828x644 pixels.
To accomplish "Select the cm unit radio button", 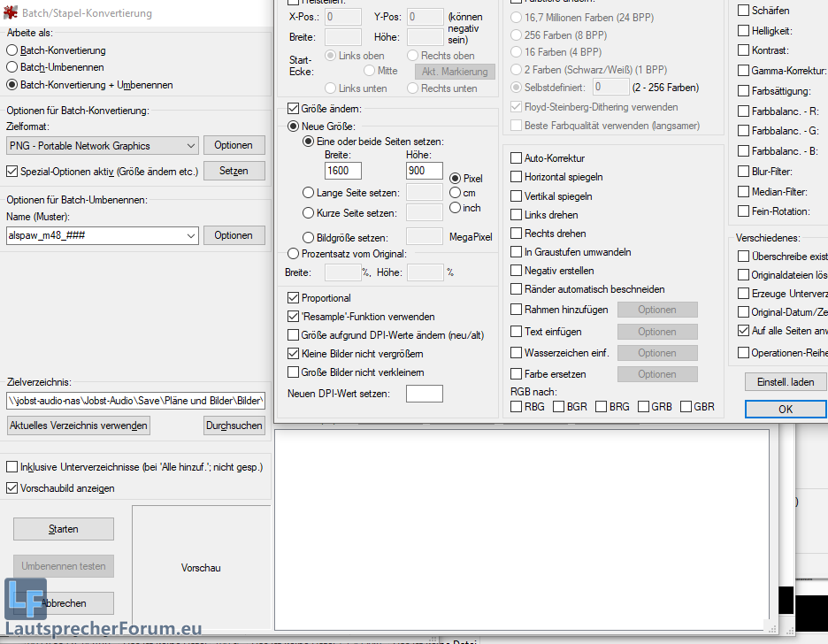I will [x=455, y=193].
